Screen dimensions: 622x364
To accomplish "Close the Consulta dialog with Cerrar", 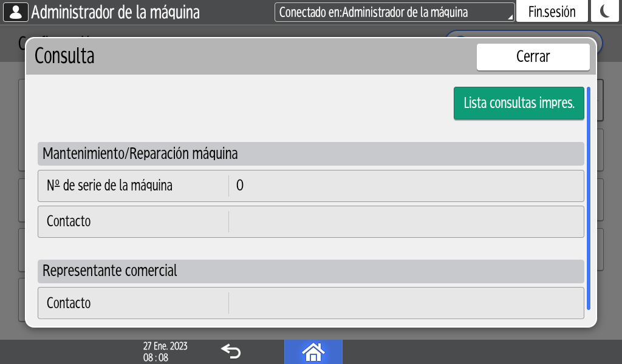I will pos(533,56).
